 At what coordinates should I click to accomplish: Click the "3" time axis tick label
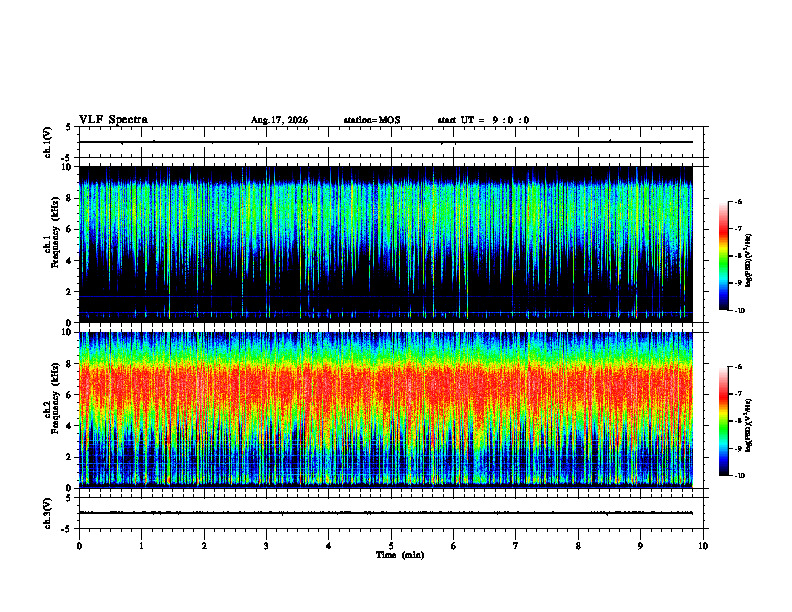266,546
